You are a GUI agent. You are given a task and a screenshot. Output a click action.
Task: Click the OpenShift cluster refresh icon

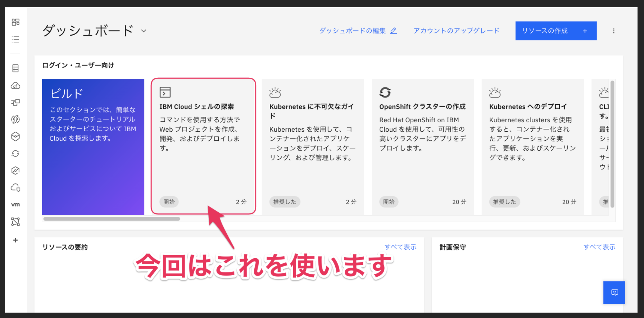tap(385, 92)
